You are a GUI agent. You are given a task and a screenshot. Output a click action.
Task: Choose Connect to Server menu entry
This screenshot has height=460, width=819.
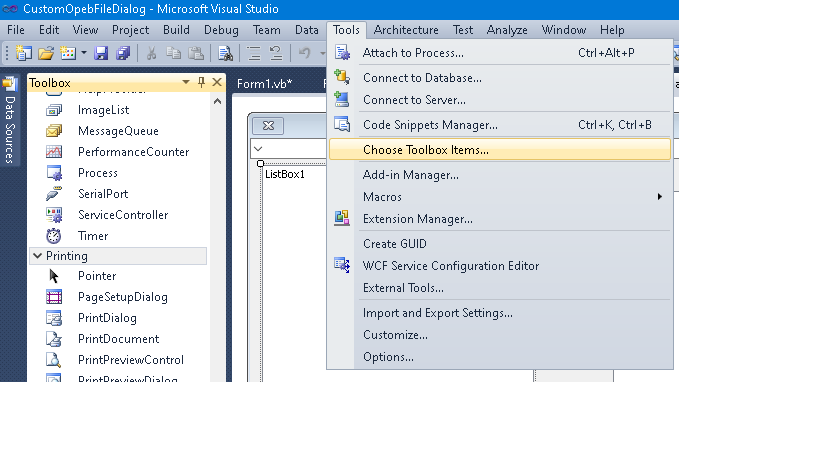pos(500,100)
